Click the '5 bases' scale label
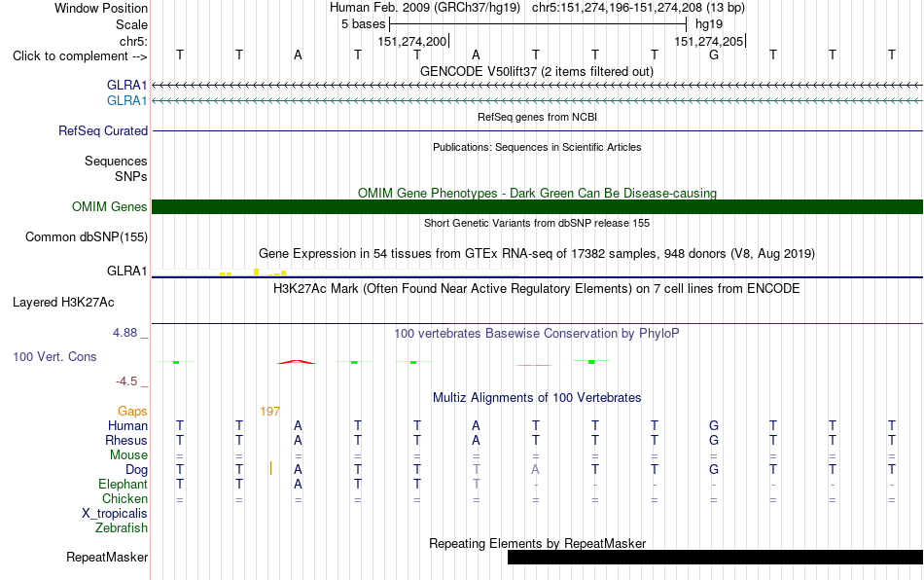Image resolution: width=924 pixels, height=580 pixels. click(x=363, y=24)
